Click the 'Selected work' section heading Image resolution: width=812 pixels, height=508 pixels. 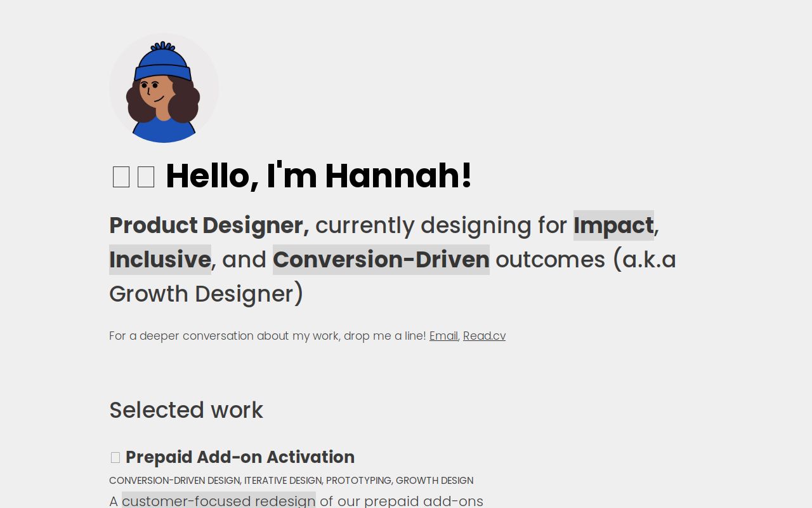(186, 410)
